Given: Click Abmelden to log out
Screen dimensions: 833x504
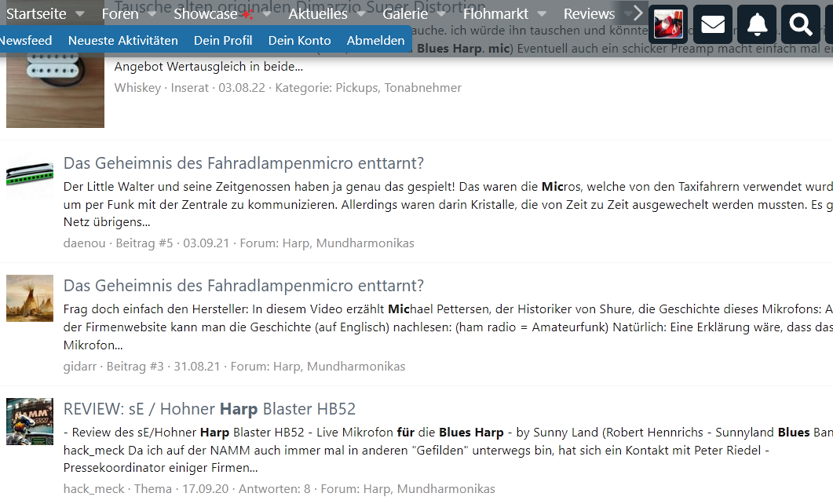Looking at the screenshot, I should coord(375,40).
